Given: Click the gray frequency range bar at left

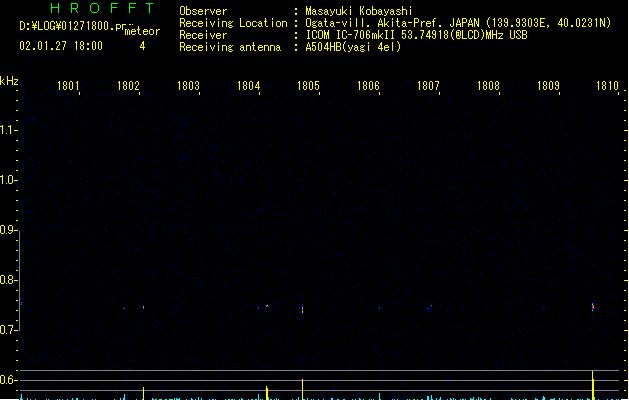Looking at the screenshot, I should click(x=19, y=280).
